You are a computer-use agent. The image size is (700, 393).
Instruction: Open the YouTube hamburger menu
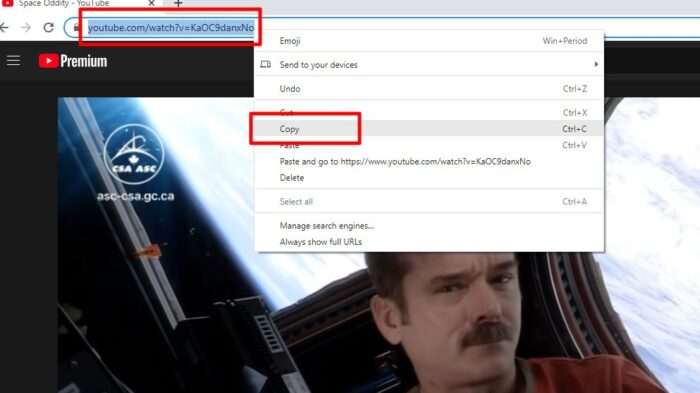click(13, 61)
